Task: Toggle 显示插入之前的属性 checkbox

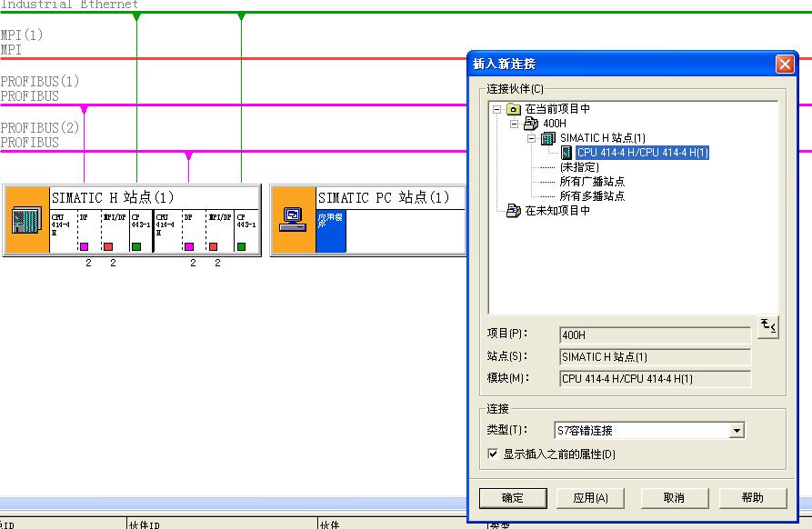Action: click(493, 454)
